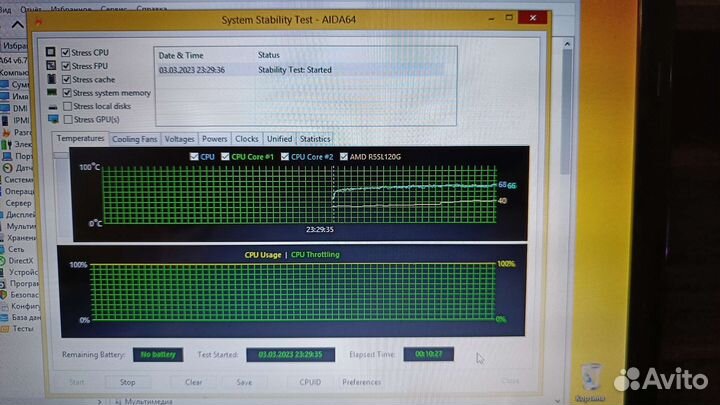The width and height of the screenshot is (720, 405).
Task: Open the Powers tab
Action: (214, 139)
